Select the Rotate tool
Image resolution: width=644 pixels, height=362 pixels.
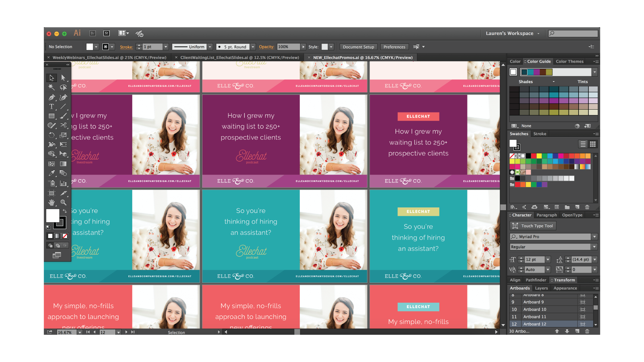coord(51,135)
